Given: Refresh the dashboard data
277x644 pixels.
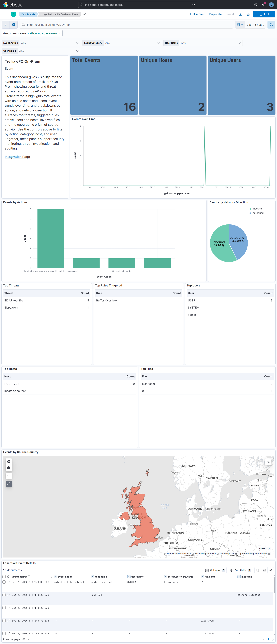Looking at the screenshot, I should pos(271,25).
